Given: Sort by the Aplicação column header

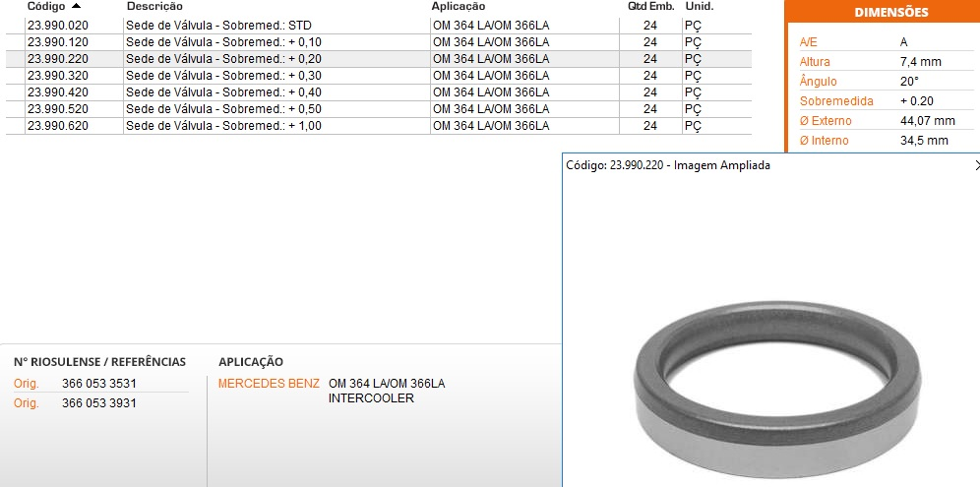Looking at the screenshot, I should click(459, 6).
